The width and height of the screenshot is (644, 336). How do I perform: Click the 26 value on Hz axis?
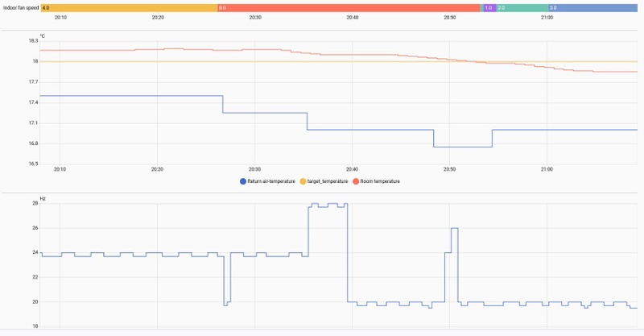pyautogui.click(x=35, y=228)
